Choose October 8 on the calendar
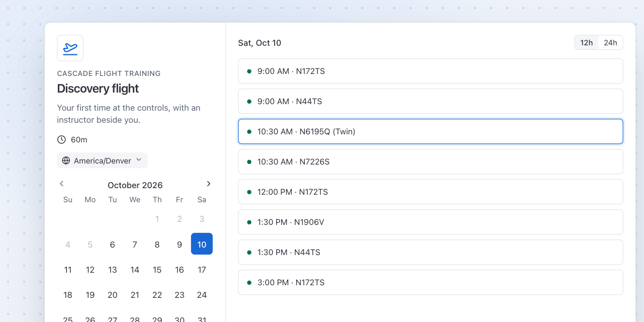The image size is (644, 322). pyautogui.click(x=157, y=244)
